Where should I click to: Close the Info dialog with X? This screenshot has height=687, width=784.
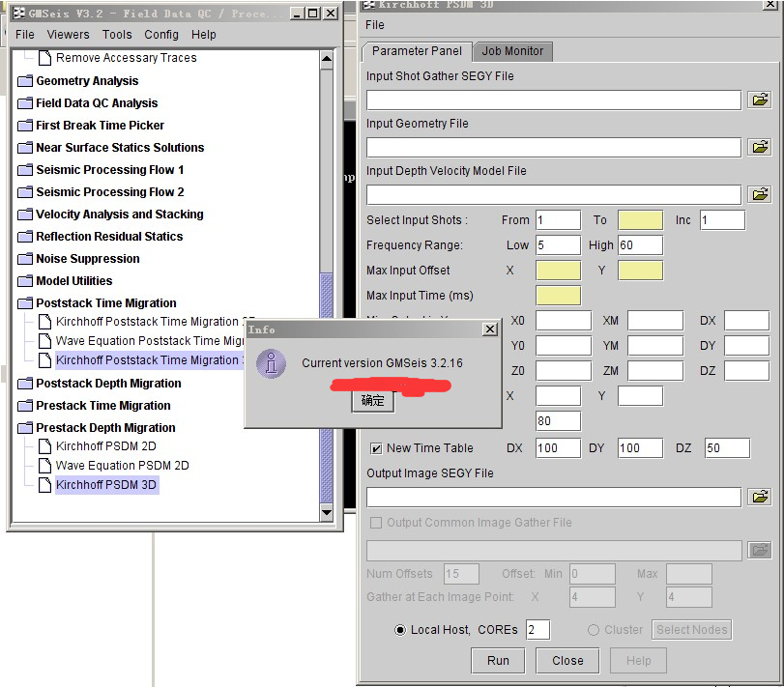click(x=490, y=329)
